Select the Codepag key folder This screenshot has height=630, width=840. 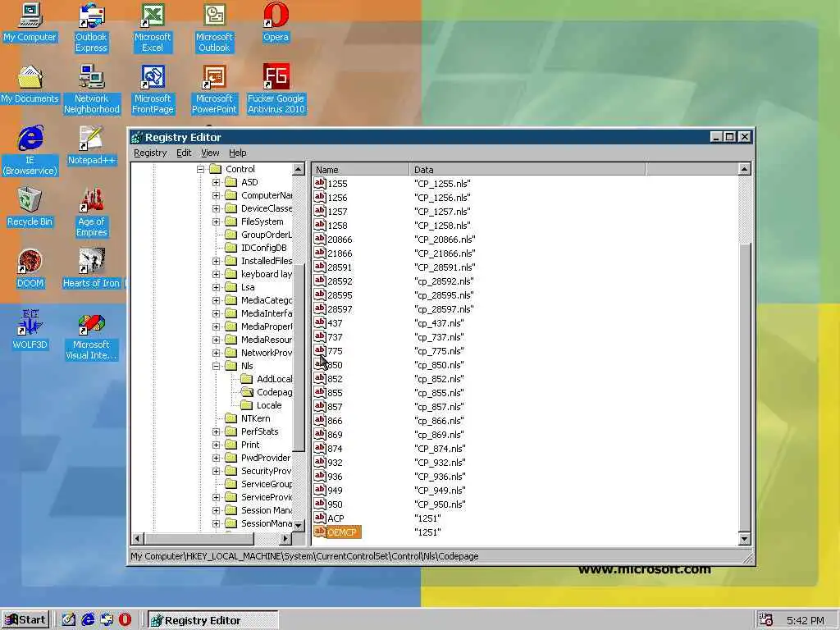pos(274,392)
